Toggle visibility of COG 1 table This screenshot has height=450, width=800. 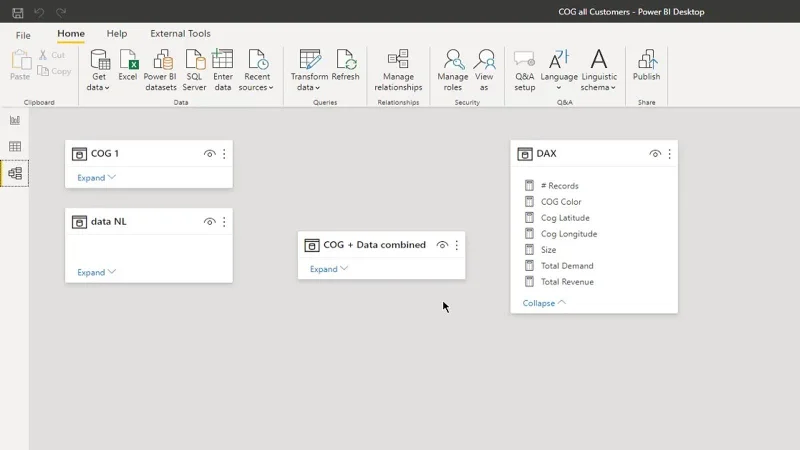click(209, 154)
